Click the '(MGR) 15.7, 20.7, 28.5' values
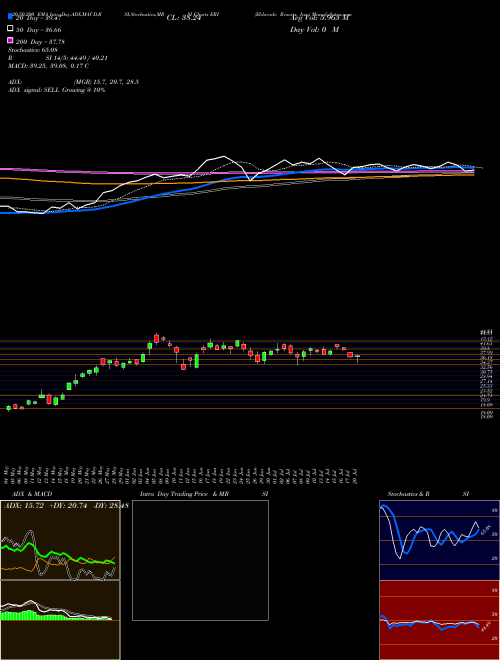500x660 pixels. (106, 82)
